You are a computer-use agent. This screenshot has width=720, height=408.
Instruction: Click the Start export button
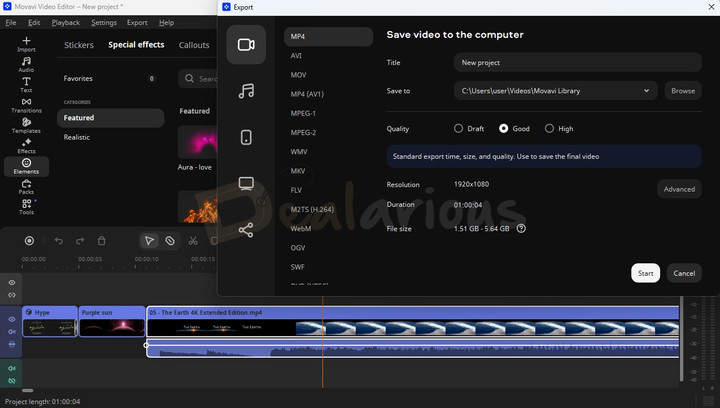(x=645, y=273)
